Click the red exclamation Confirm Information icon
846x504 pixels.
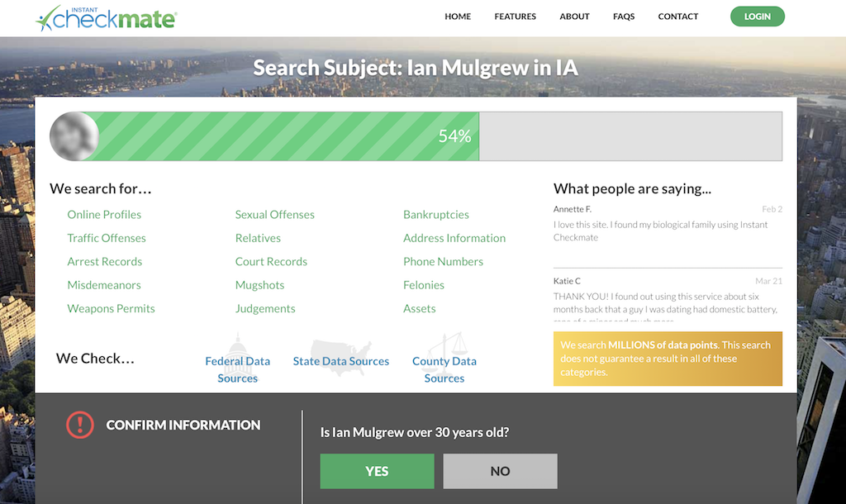80,424
